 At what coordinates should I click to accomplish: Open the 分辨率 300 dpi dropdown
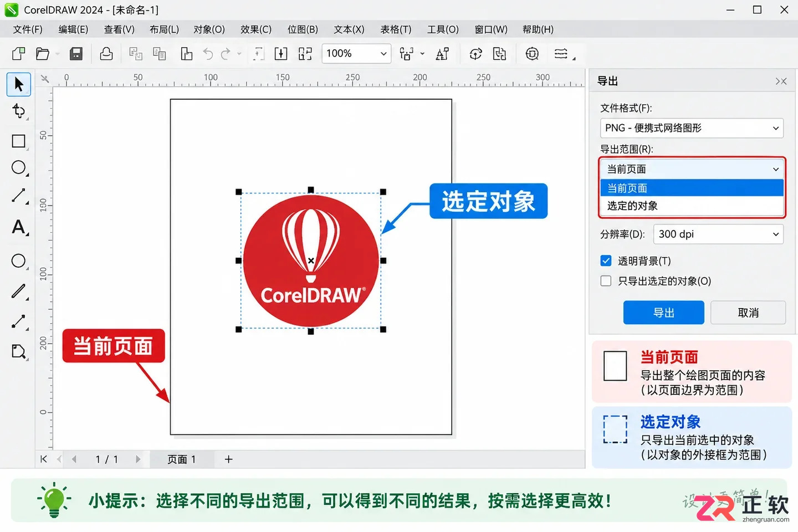pos(718,234)
